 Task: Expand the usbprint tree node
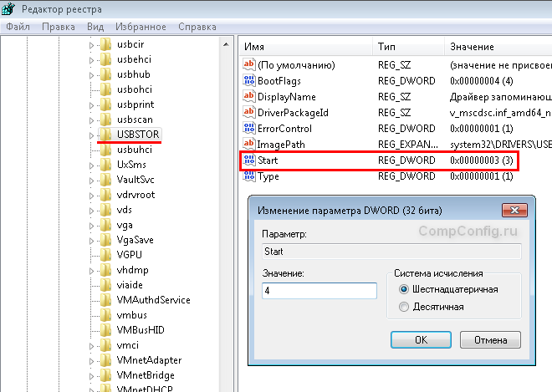click(92, 104)
